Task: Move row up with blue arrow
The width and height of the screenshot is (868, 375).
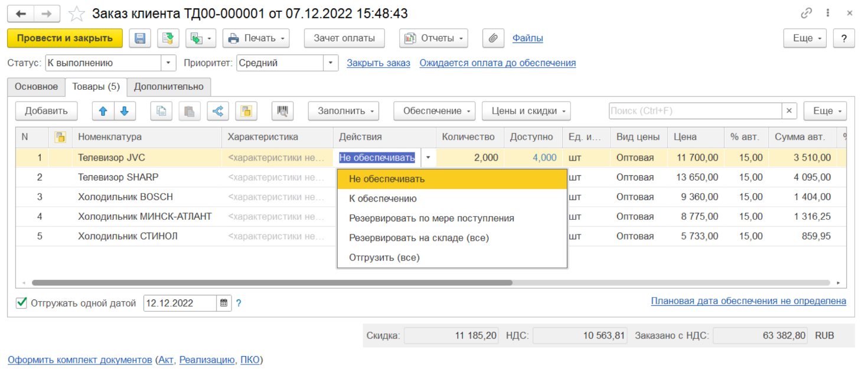Action: click(x=102, y=111)
